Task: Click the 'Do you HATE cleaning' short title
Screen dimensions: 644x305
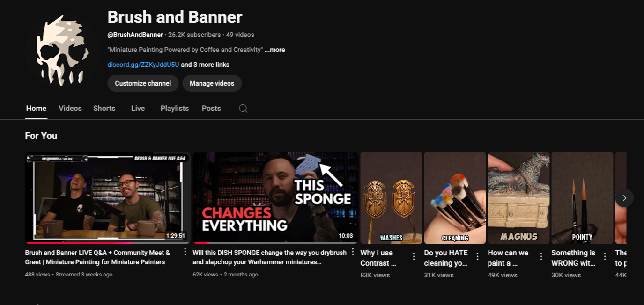Action: pos(446,258)
